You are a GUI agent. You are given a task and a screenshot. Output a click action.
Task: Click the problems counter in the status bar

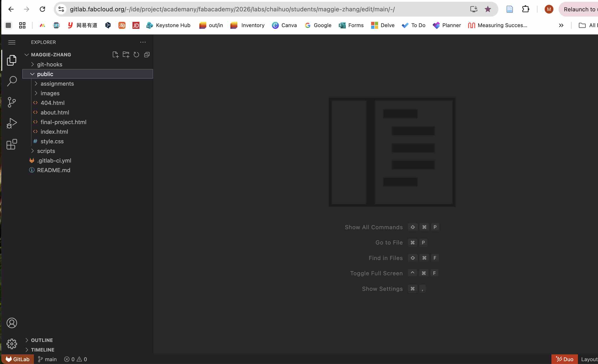[x=75, y=359]
